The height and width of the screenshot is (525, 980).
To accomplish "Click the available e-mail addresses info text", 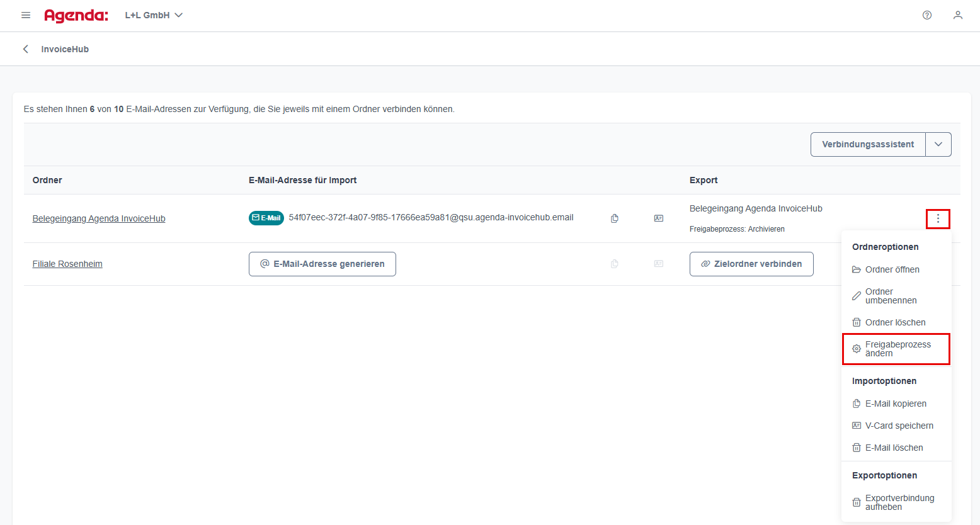I will tap(239, 109).
